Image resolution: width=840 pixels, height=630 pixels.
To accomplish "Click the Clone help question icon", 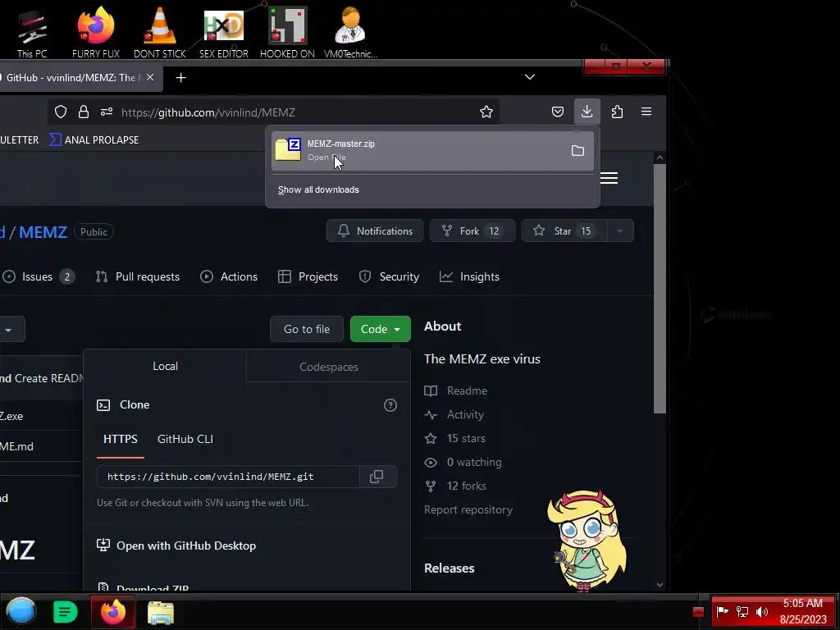I will pyautogui.click(x=390, y=405).
